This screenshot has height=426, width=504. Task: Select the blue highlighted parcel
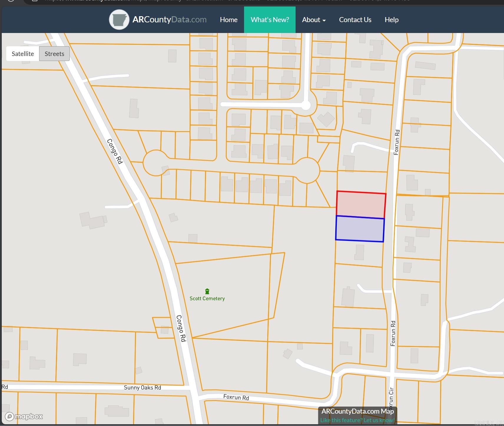pos(360,229)
